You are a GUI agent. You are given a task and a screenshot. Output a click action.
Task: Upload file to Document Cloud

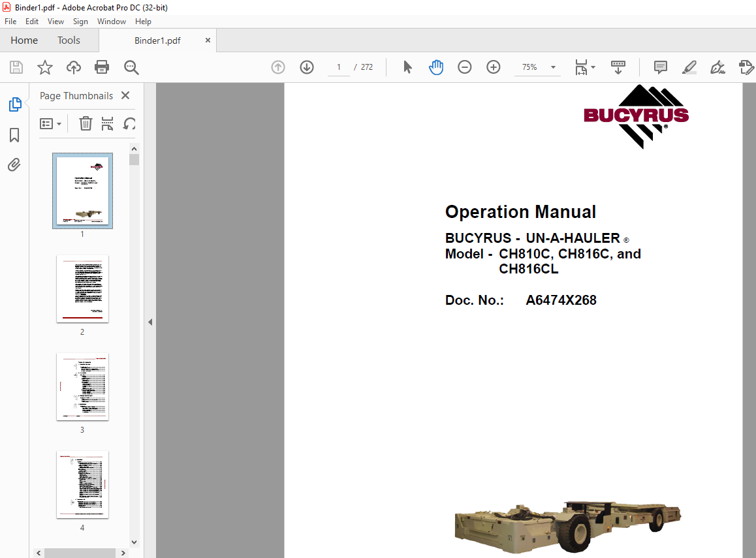[x=73, y=67]
